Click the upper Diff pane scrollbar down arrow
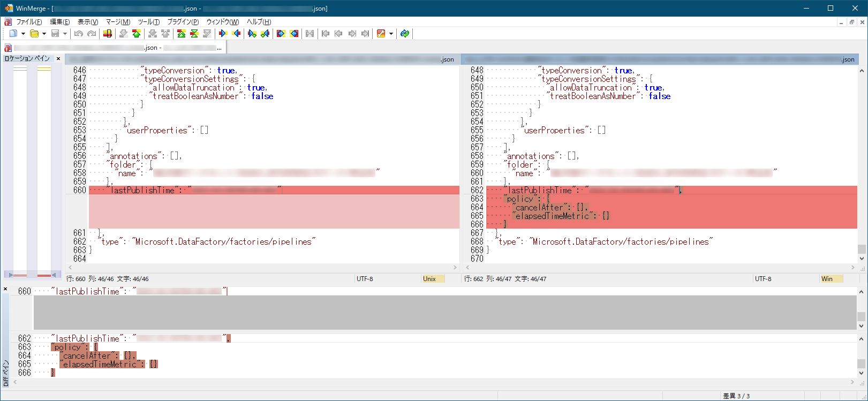The image size is (868, 401). pos(862,326)
